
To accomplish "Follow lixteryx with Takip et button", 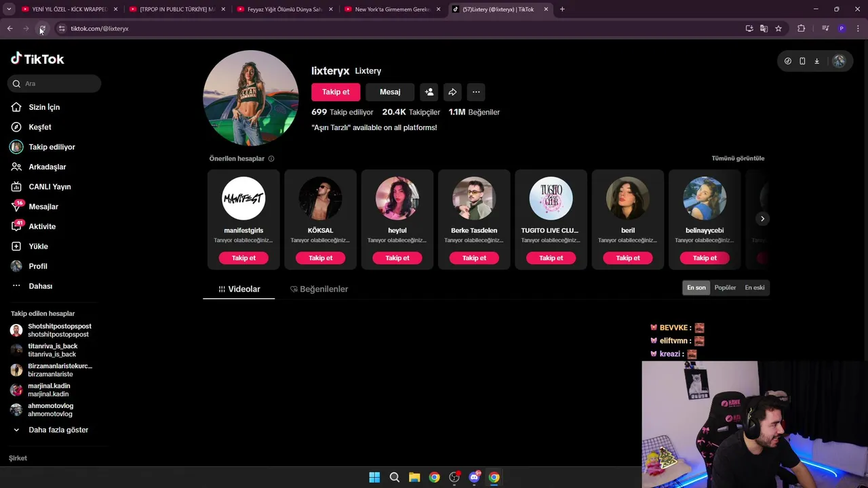I will coord(336,92).
